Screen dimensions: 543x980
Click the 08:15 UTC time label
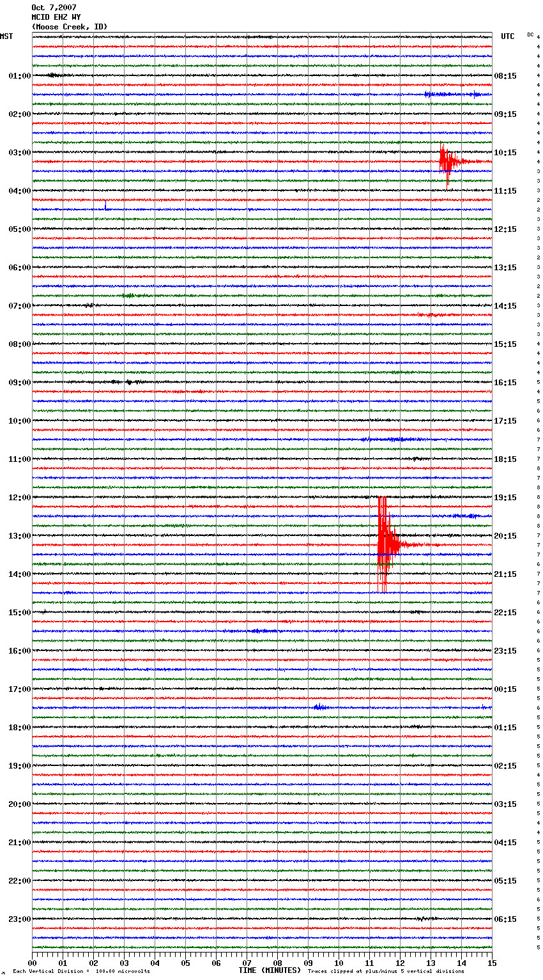505,76
